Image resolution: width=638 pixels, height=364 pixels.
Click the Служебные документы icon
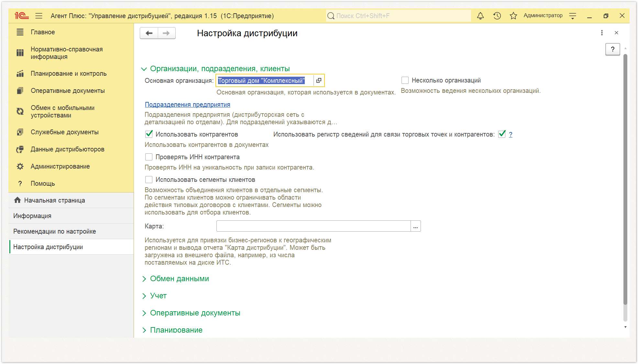[x=20, y=132]
